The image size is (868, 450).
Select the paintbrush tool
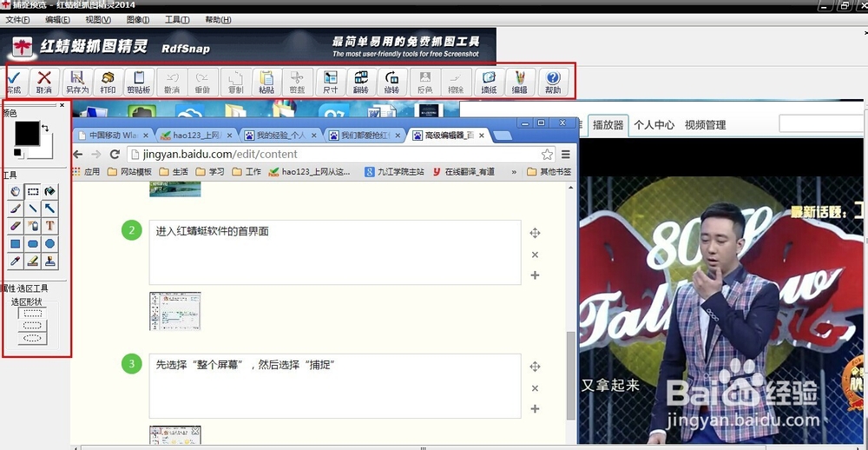pos(16,208)
